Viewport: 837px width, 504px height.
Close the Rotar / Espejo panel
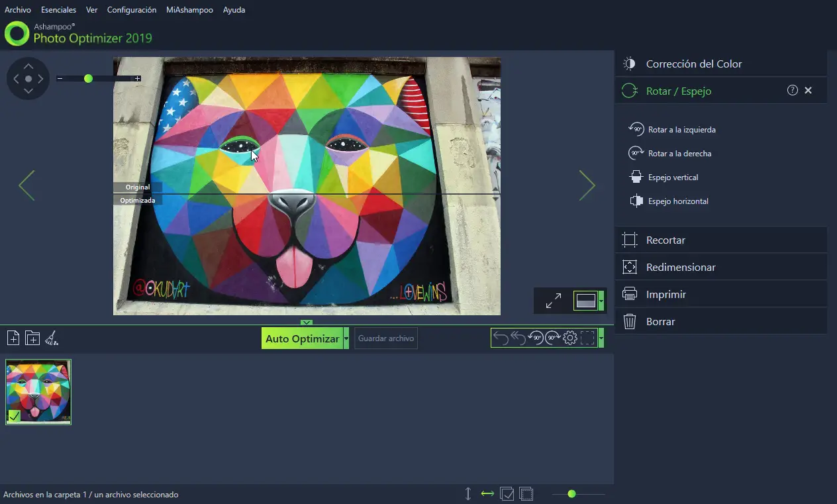[x=809, y=91]
